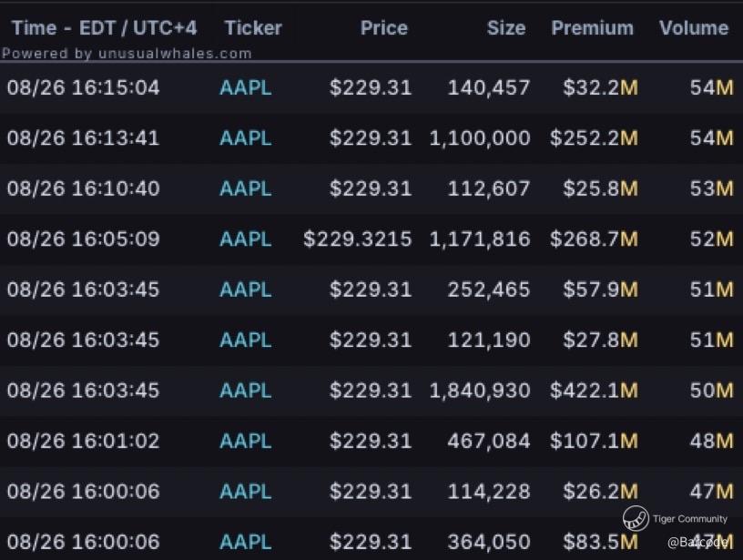The image size is (743, 560).
Task: Click the Size column header
Action: (x=505, y=27)
